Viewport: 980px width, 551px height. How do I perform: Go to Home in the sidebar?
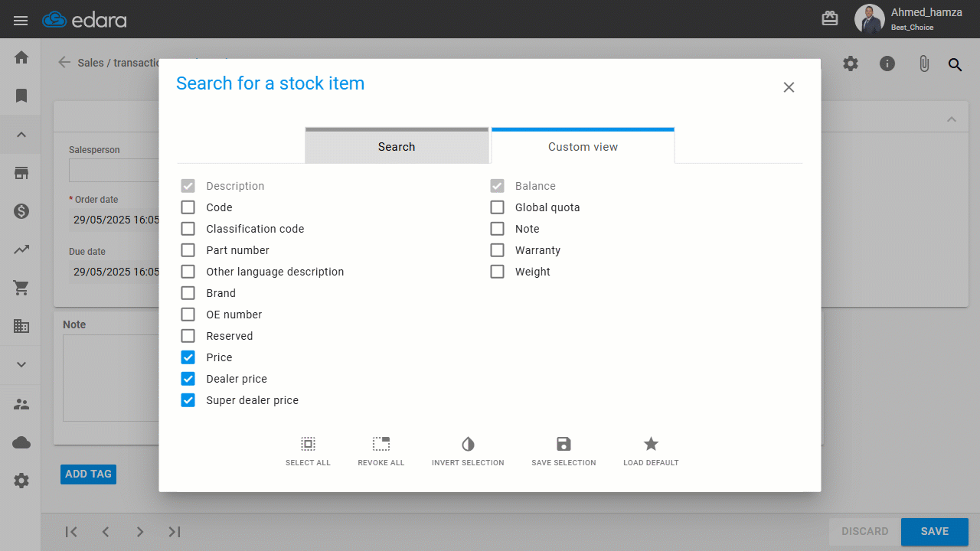(x=21, y=57)
